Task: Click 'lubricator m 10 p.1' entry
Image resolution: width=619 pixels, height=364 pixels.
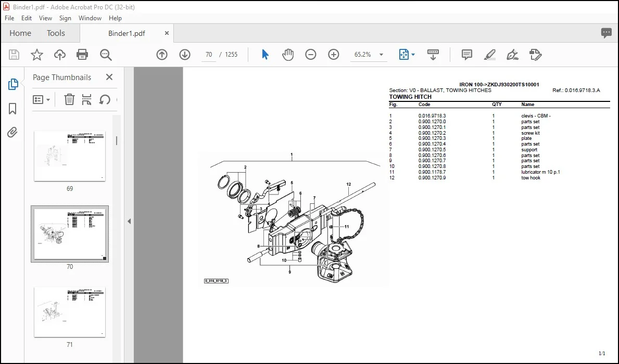Action: click(x=540, y=172)
